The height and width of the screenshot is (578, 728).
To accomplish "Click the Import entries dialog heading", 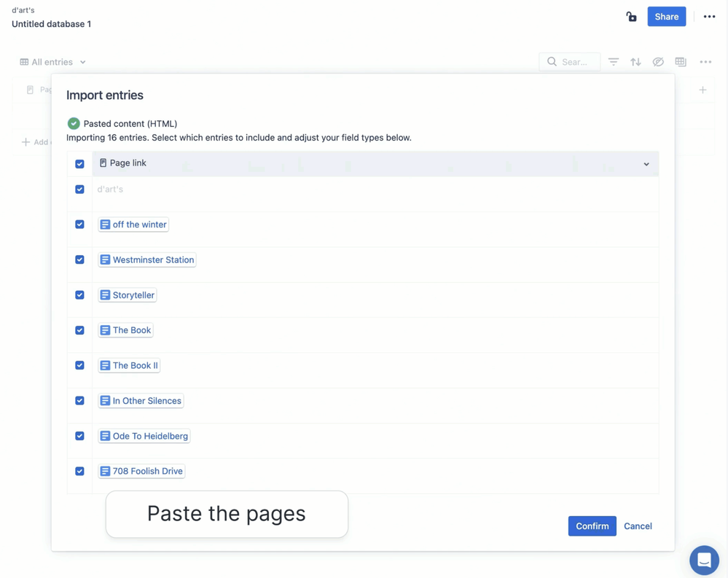I will coord(105,95).
